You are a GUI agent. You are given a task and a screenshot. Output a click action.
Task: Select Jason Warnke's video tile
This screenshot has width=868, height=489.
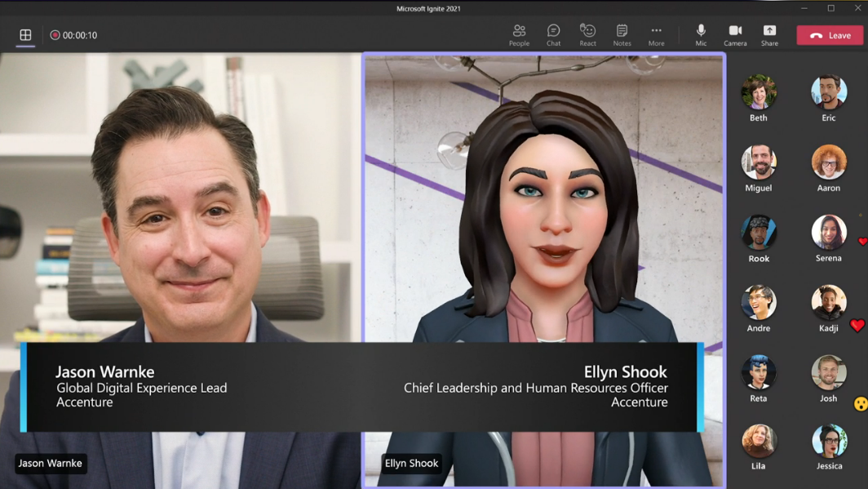tap(181, 204)
